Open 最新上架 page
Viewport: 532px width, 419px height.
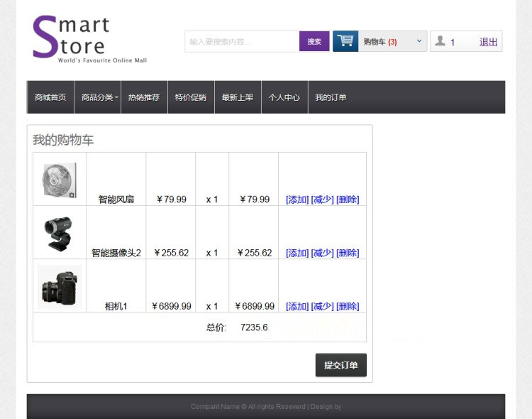pyautogui.click(x=238, y=97)
